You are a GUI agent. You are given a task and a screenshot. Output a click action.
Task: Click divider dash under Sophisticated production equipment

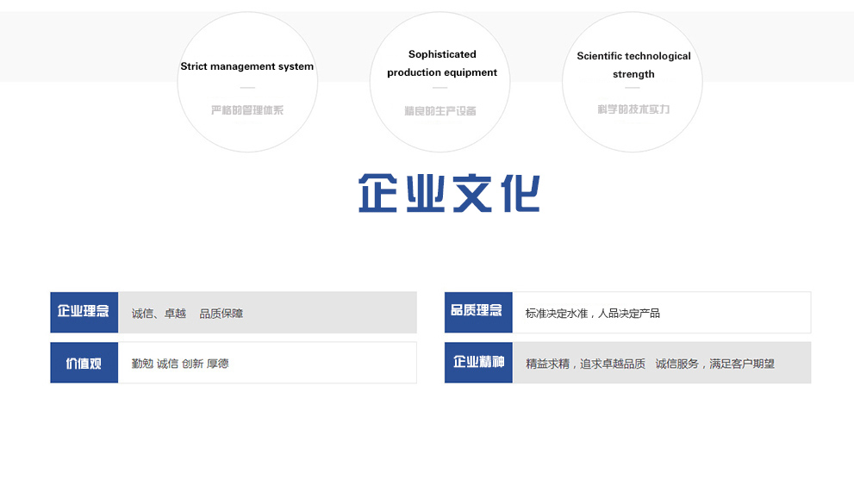pos(440,88)
